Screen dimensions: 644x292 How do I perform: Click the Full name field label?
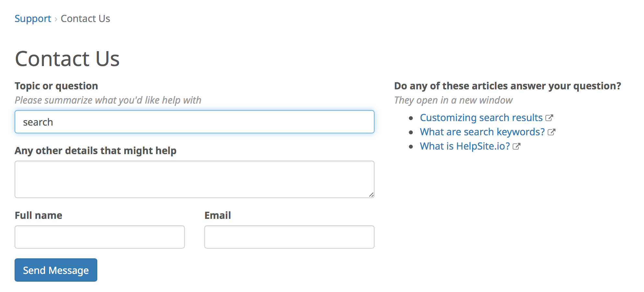click(39, 215)
